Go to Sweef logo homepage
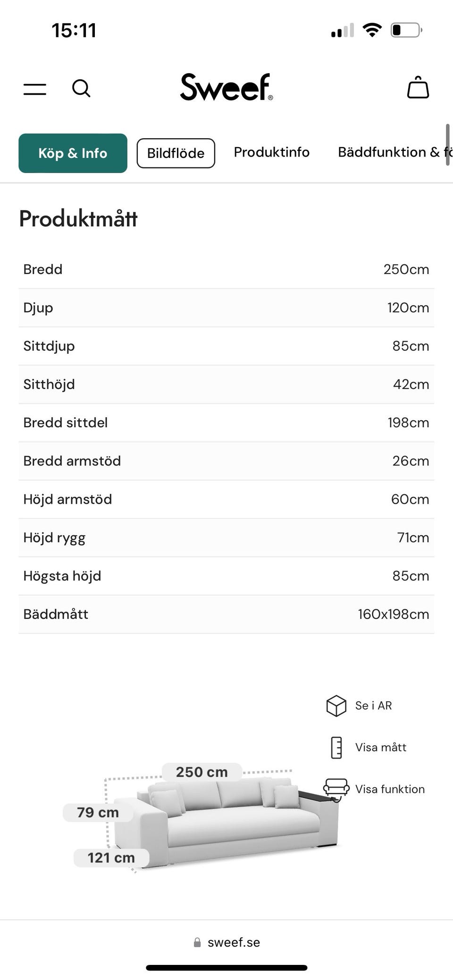The height and width of the screenshot is (980, 453). point(226,87)
